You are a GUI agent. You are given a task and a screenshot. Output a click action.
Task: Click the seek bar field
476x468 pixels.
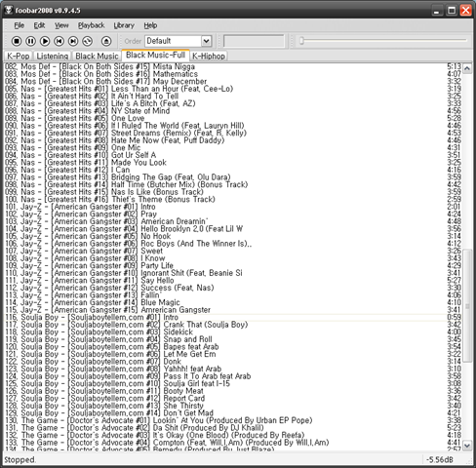(x=254, y=41)
